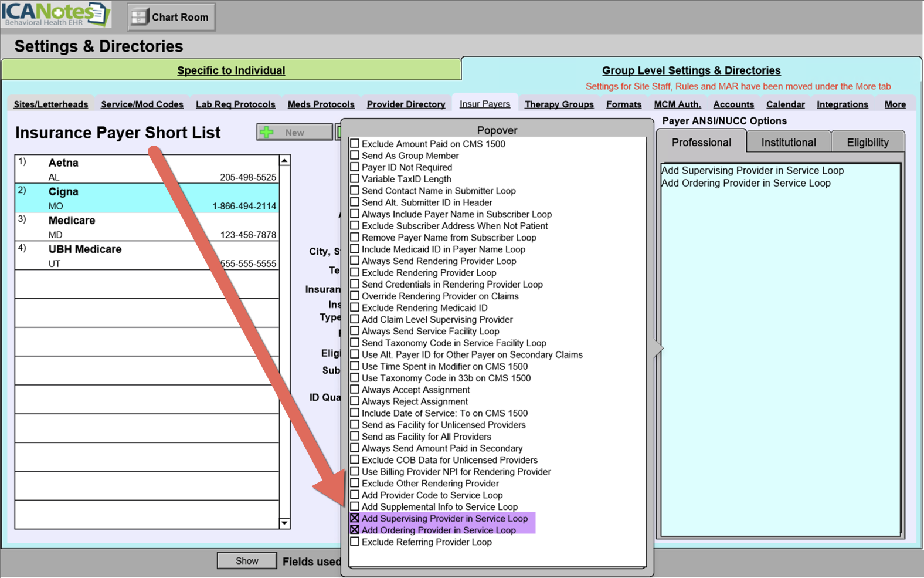Viewport: 924px width, 578px height.
Task: Check Send as Facility for All Providers
Action: pyautogui.click(x=355, y=436)
